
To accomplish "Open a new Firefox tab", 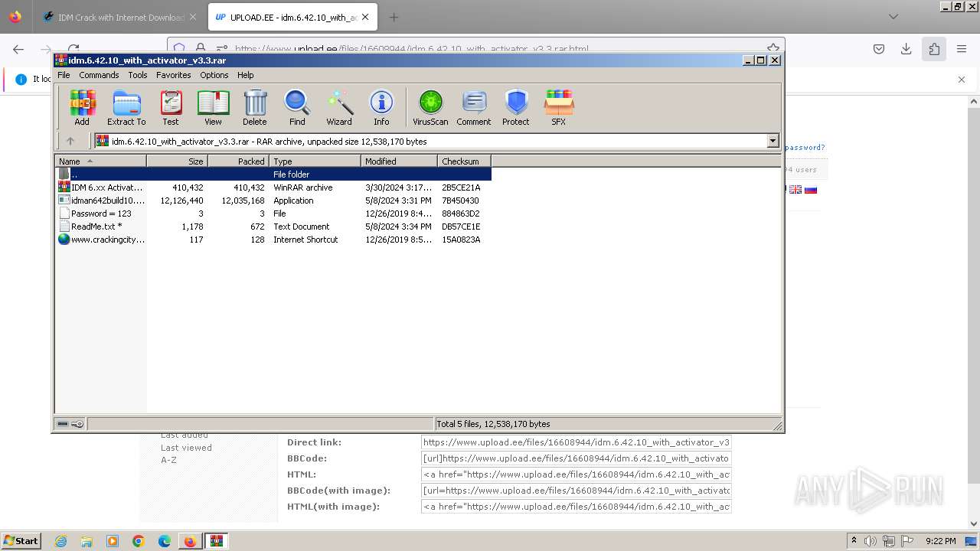I will click(x=394, y=17).
